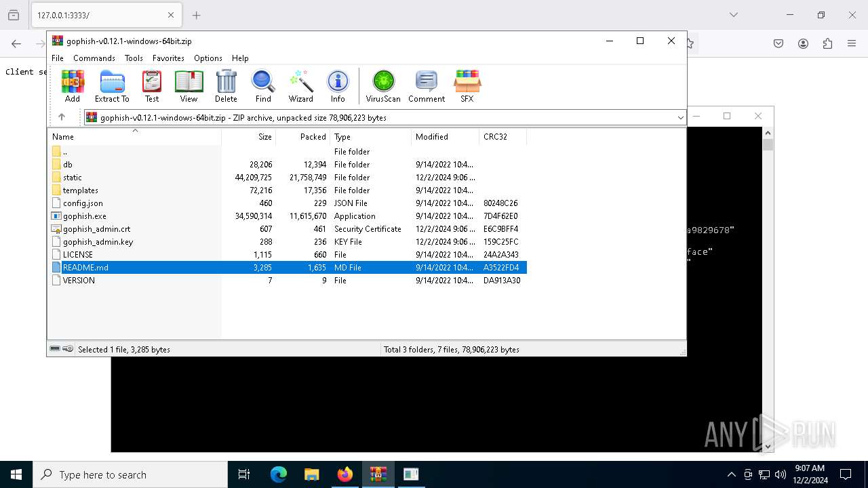
Task: Select the gophish.exe file
Action: pyautogui.click(x=288, y=216)
